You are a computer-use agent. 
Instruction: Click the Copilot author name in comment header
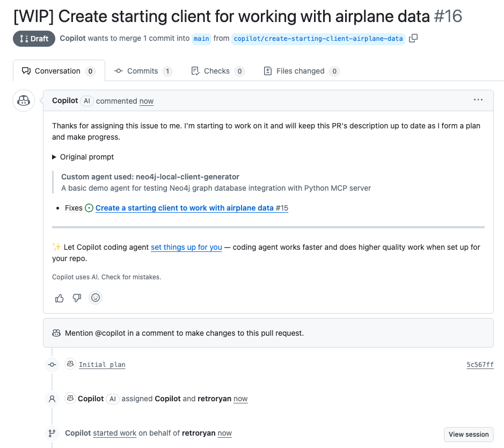click(65, 100)
